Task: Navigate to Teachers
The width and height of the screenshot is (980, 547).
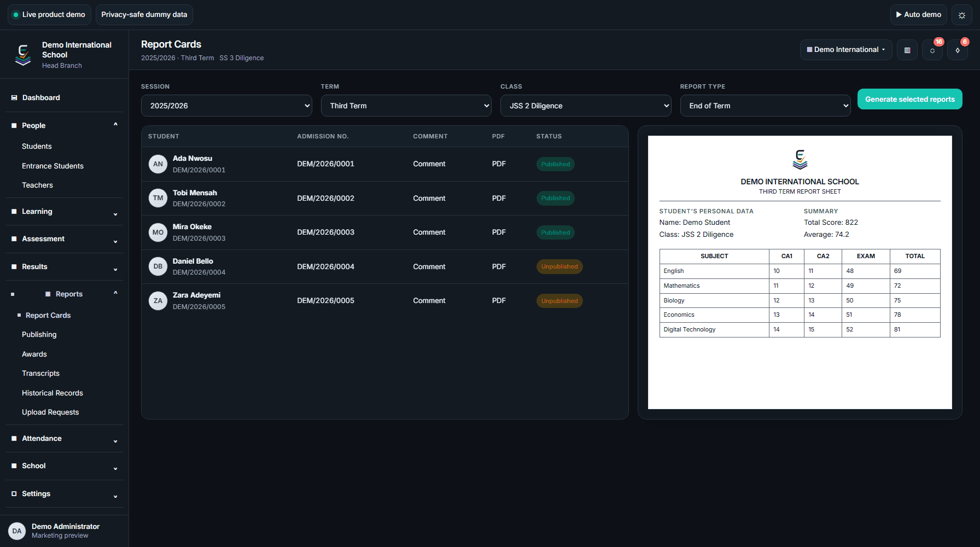Action: point(37,185)
